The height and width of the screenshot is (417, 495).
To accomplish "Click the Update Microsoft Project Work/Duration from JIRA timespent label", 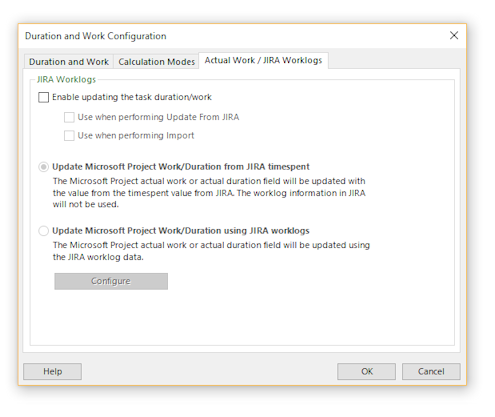I will (181, 167).
